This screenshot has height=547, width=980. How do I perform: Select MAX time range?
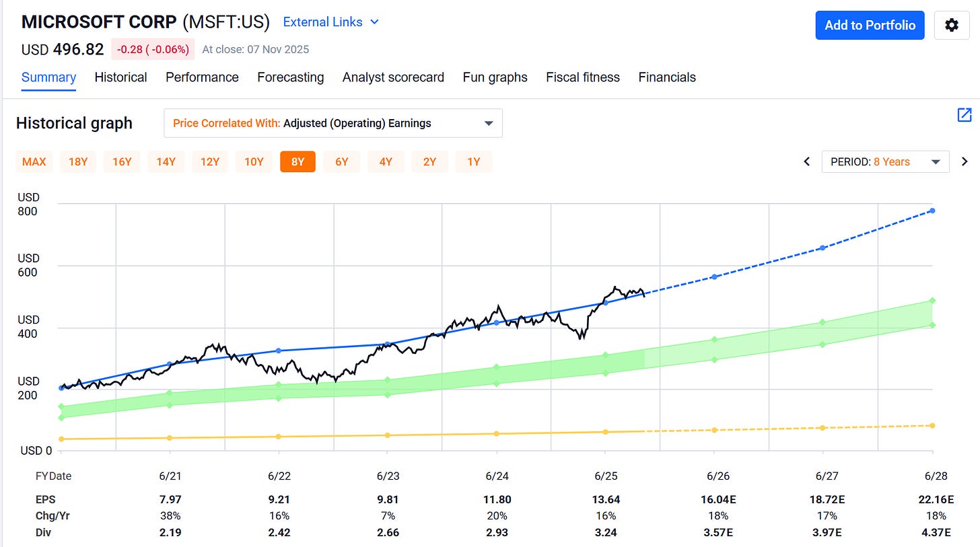pos(34,161)
